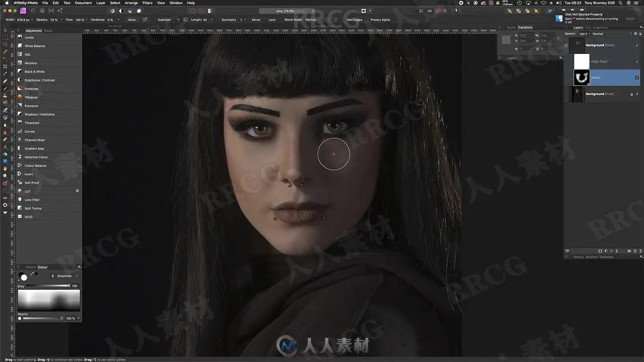
Task: Select the Crop tool
Action: pyautogui.click(x=5, y=66)
